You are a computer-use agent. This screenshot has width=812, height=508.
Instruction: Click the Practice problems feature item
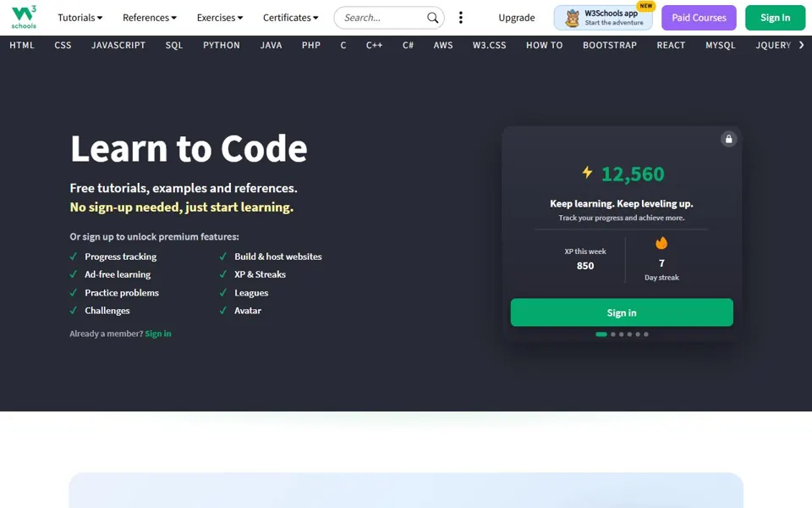(122, 293)
